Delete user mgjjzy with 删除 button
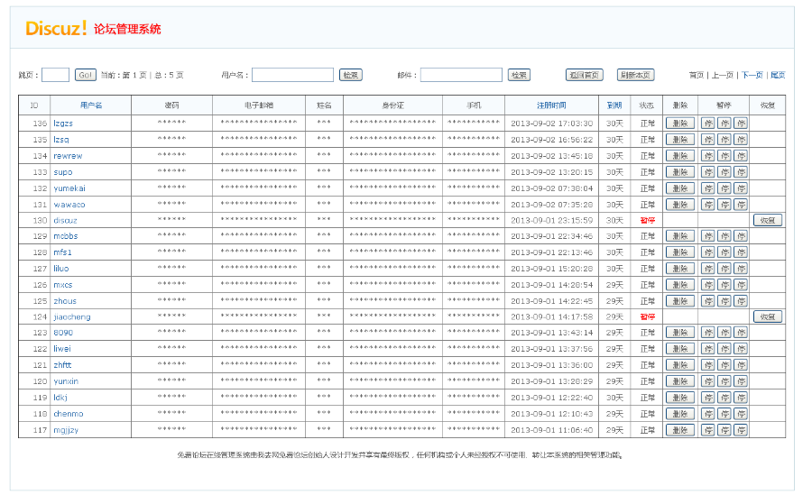Image resolution: width=812 pixels, height=504 pixels. (680, 430)
